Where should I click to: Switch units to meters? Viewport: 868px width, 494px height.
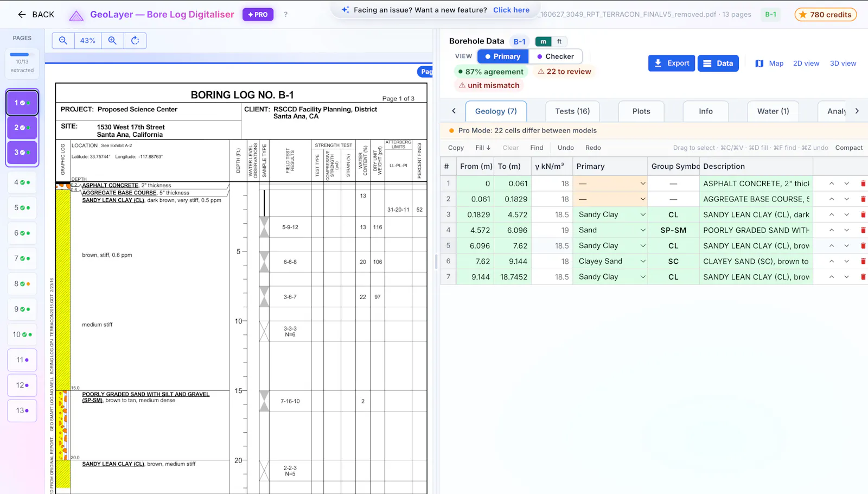click(543, 42)
